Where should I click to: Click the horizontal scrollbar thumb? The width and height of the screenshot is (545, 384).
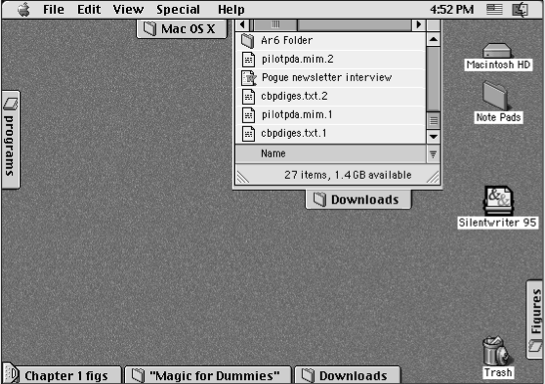[276, 25]
